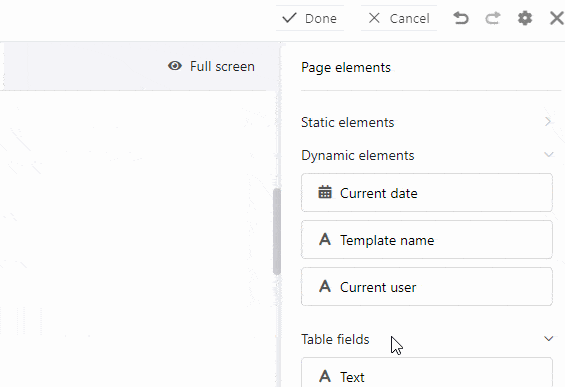Click the A icon on Text field
The width and height of the screenshot is (565, 387).
325,376
